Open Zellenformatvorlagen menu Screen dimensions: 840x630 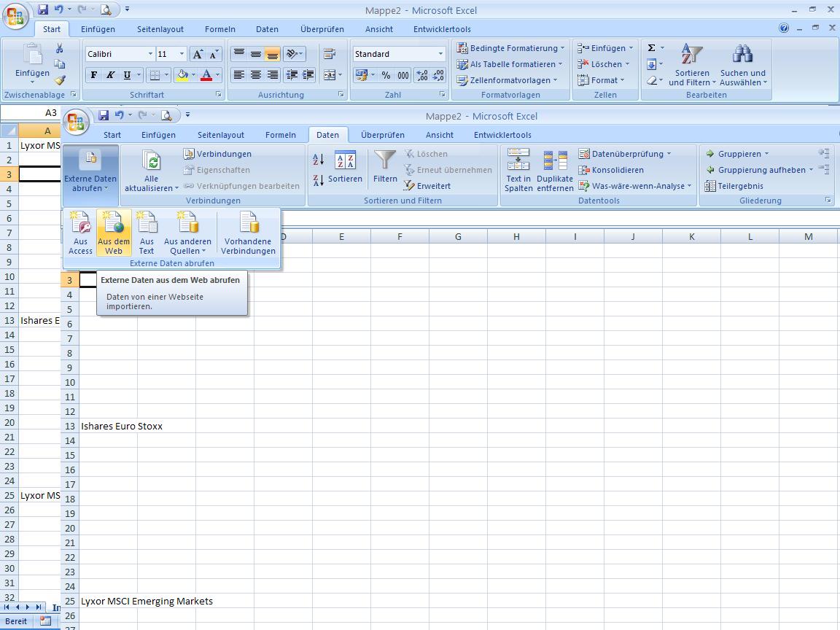pyautogui.click(x=507, y=80)
